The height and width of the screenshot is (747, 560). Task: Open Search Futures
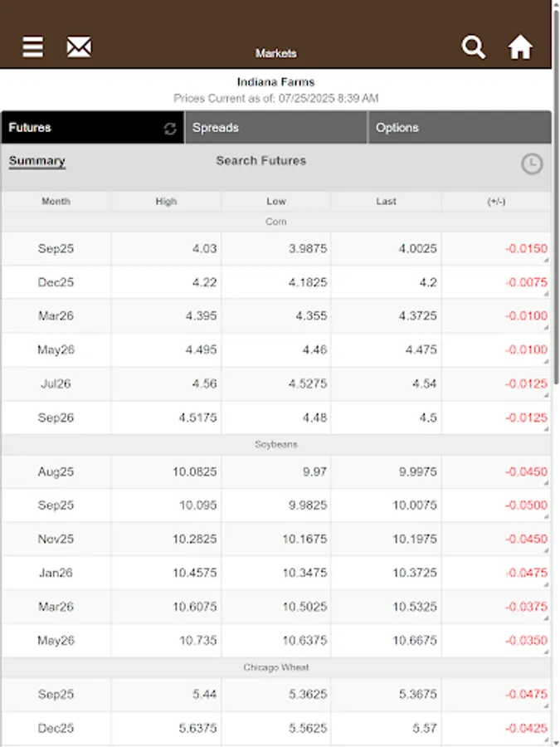pyautogui.click(x=262, y=161)
